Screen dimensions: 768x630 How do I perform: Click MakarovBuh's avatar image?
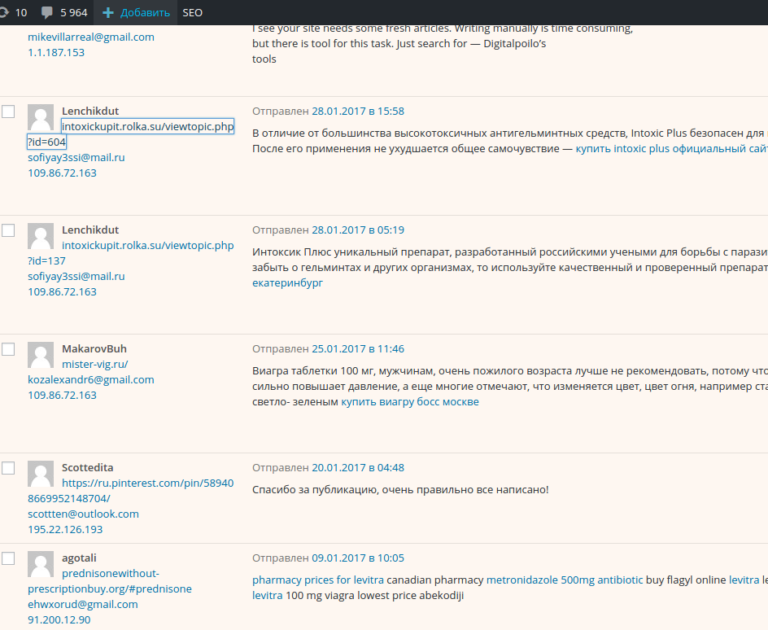pyautogui.click(x=41, y=355)
